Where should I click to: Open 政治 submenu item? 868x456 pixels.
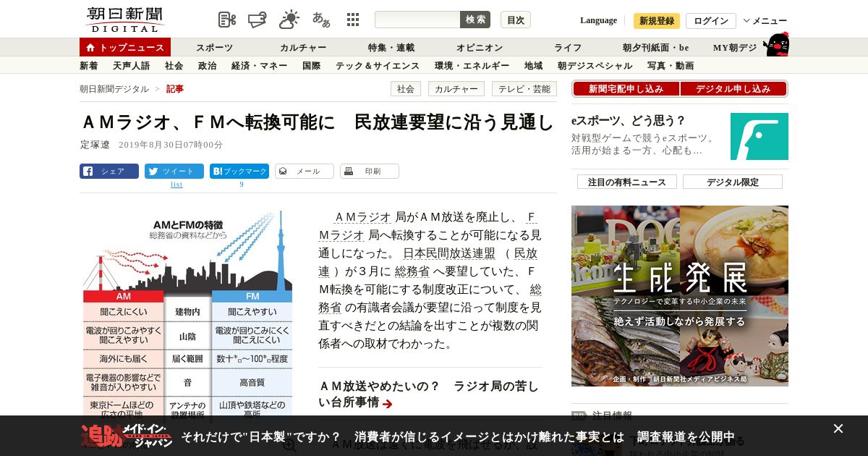pyautogui.click(x=207, y=66)
